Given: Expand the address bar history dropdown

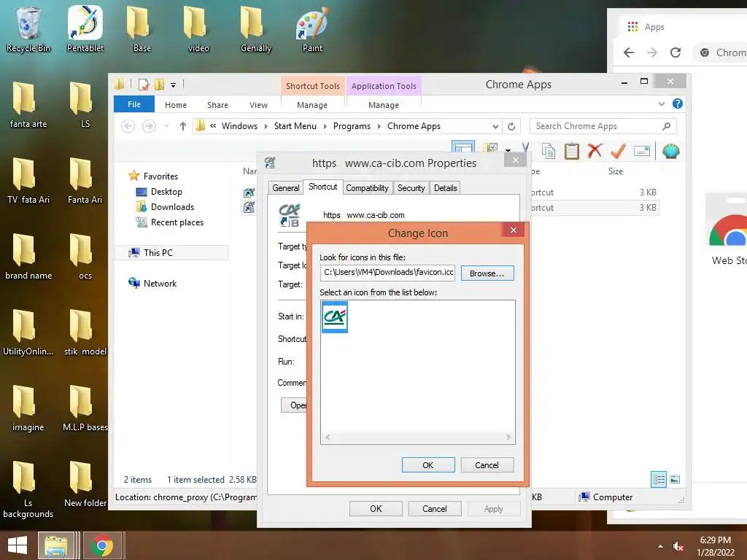Looking at the screenshot, I should 495,127.
